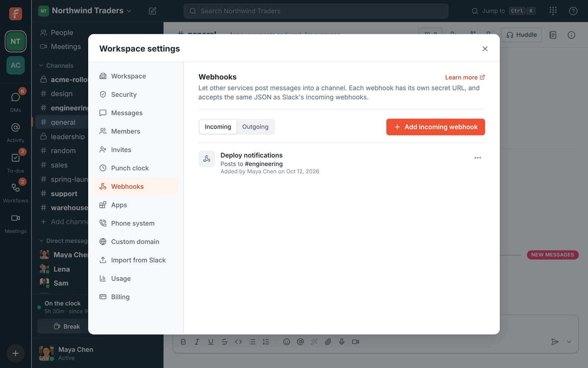This screenshot has width=588, height=368.
Task: Open Custom domain settings
Action: pos(136,242)
